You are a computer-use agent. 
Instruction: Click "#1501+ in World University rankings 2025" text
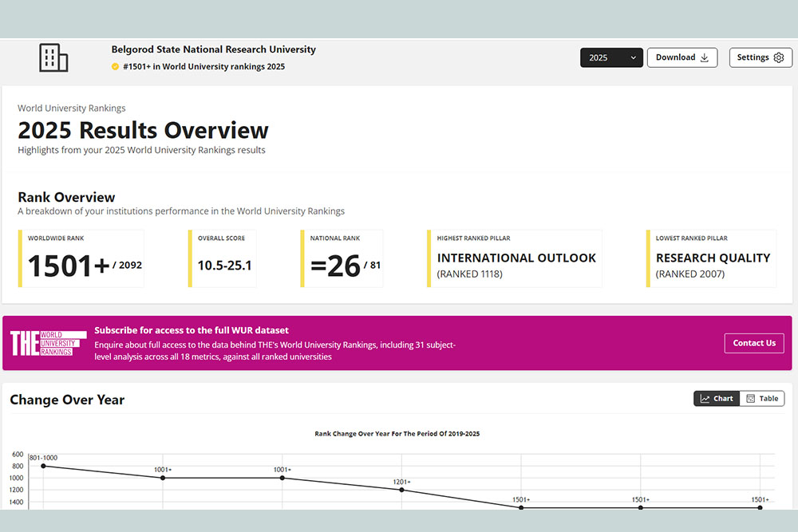203,67
